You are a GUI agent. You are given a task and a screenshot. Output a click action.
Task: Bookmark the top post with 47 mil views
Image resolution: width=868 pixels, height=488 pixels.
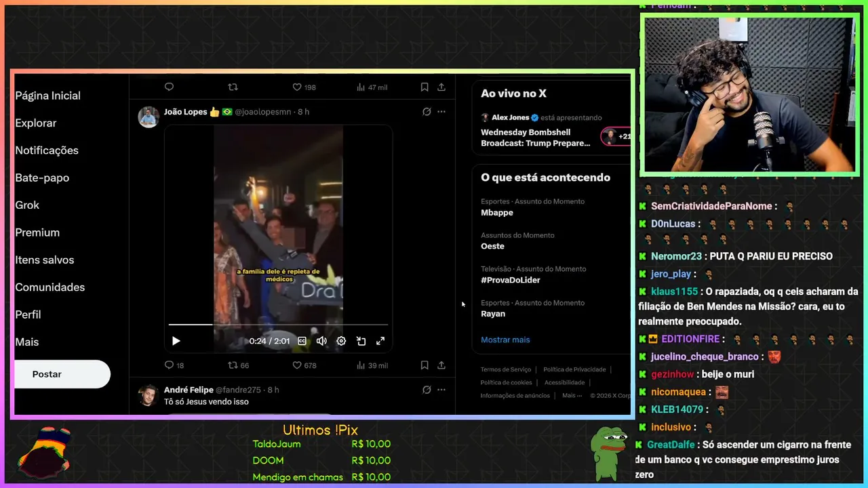tap(425, 87)
